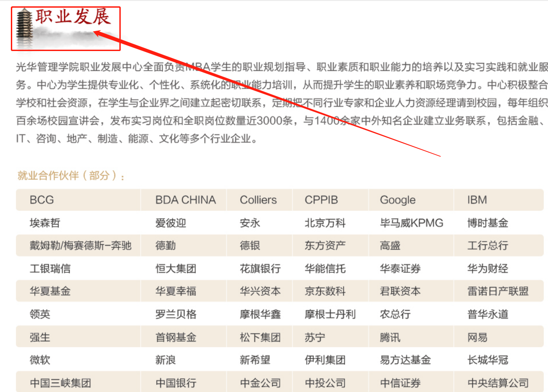The height and width of the screenshot is (392, 548).
Task: Click the 德银 partner entry
Action: pos(250,246)
